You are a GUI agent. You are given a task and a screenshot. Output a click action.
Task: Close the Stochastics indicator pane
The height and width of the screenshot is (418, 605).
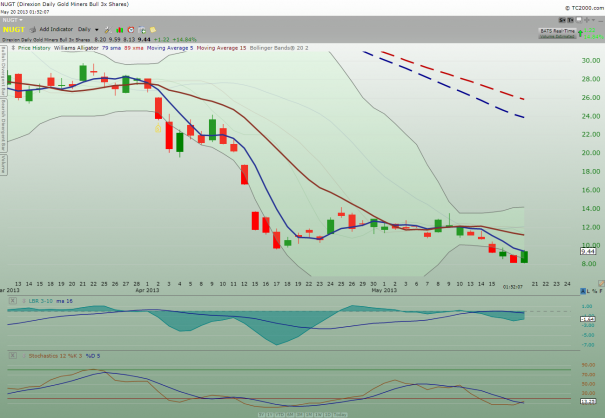tap(13, 355)
